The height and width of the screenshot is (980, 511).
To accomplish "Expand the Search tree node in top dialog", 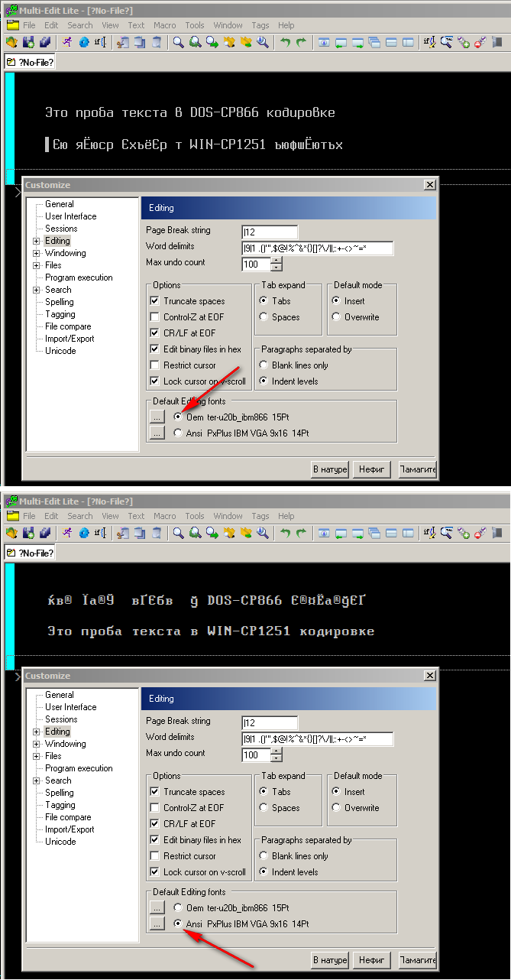I will click(x=36, y=290).
